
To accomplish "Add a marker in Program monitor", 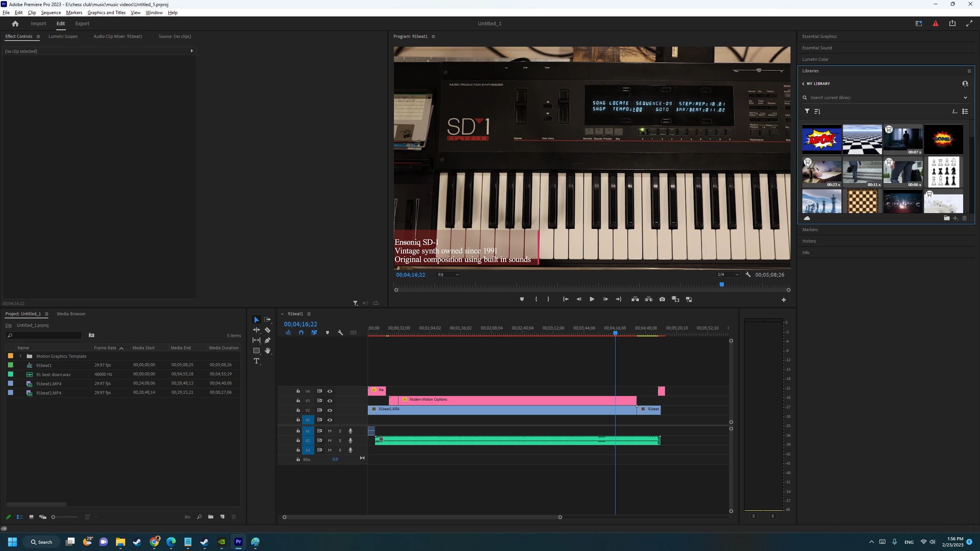I will tap(522, 299).
